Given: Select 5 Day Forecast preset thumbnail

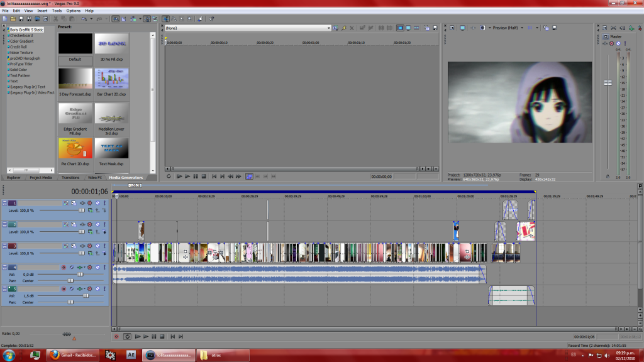Looking at the screenshot, I should (x=75, y=79).
